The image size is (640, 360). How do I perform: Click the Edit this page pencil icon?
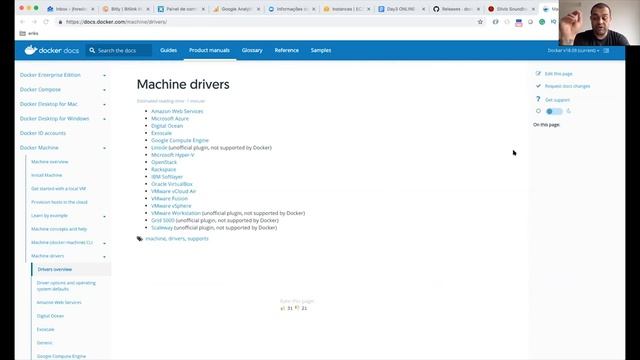(538, 73)
